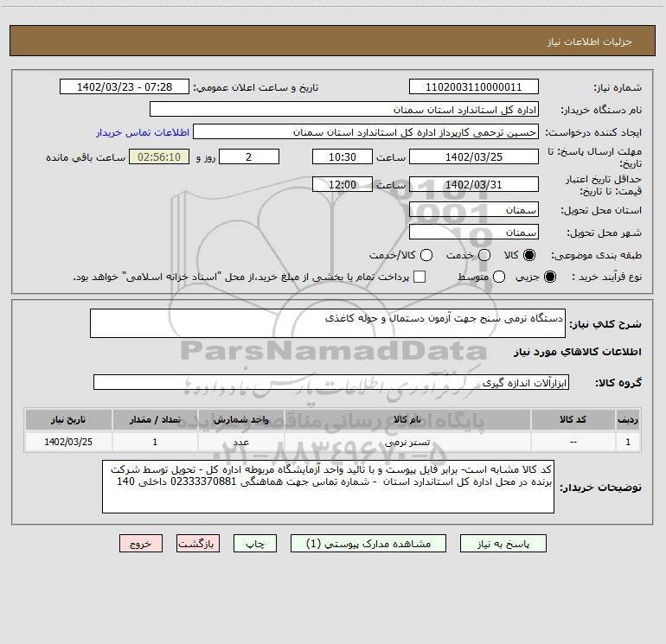The image size is (666, 644).
Task: Click the ردیف column header
Action: pos(628,419)
